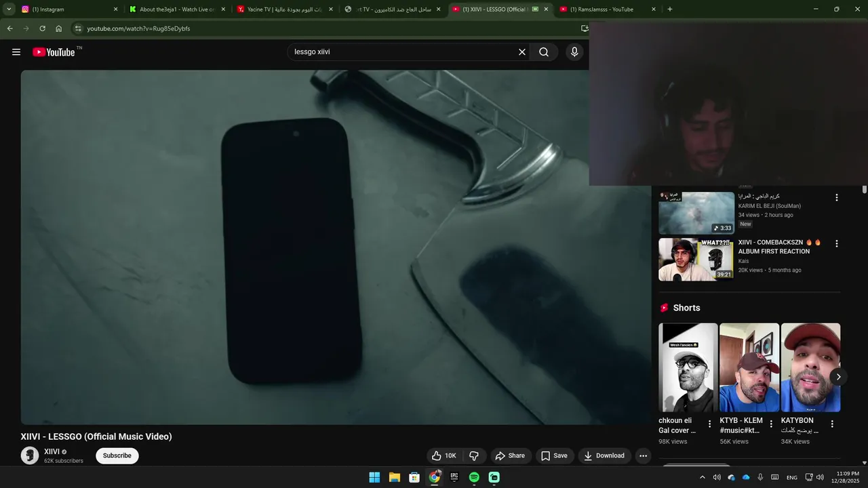Image resolution: width=868 pixels, height=488 pixels.
Task: Go back in browser history
Action: 9,28
